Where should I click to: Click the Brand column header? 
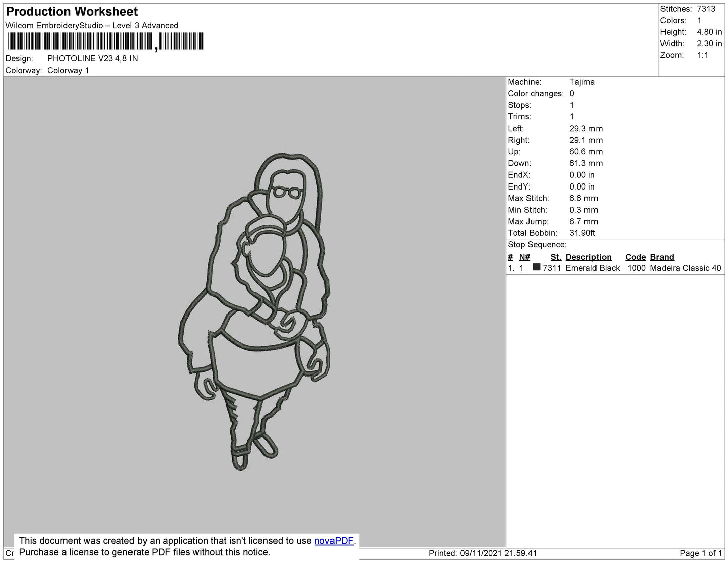click(x=662, y=257)
